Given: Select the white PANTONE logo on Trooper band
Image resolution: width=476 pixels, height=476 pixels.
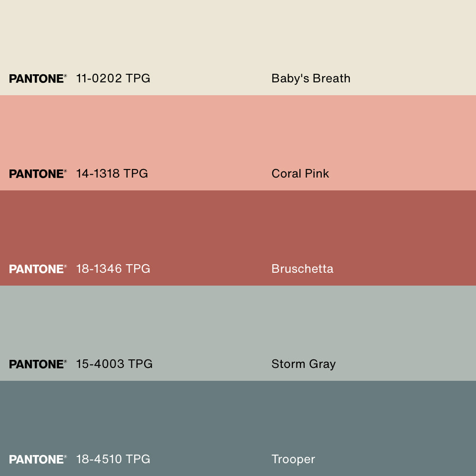Looking at the screenshot, I should coord(38,459).
